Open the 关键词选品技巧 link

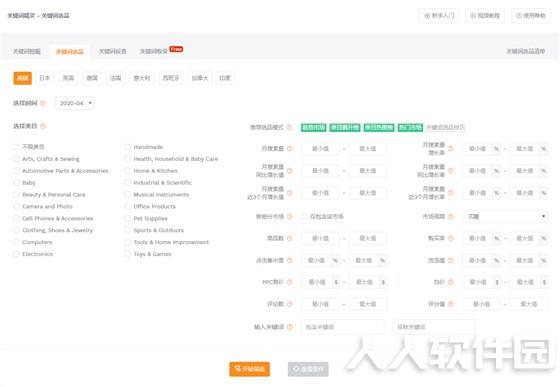coord(445,127)
